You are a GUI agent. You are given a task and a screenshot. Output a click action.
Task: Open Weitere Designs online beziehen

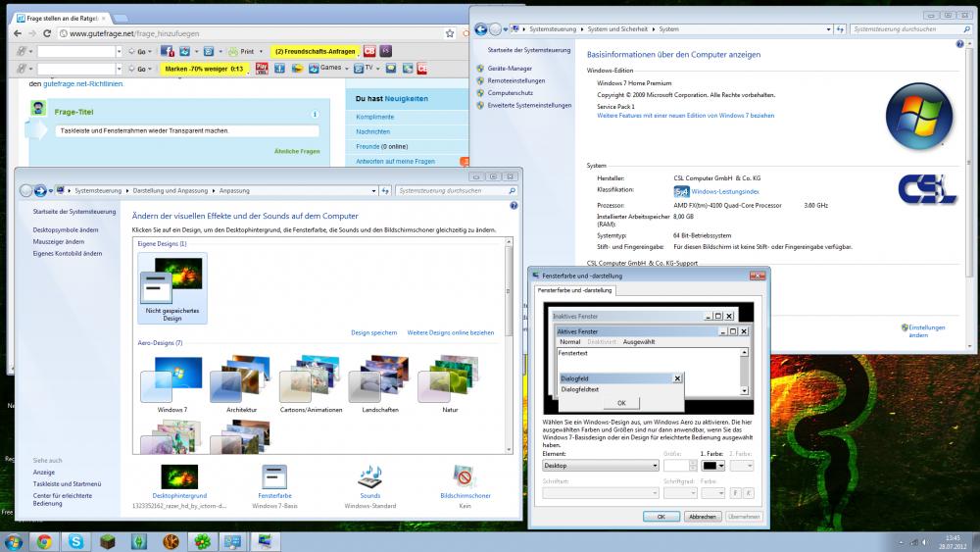[451, 332]
